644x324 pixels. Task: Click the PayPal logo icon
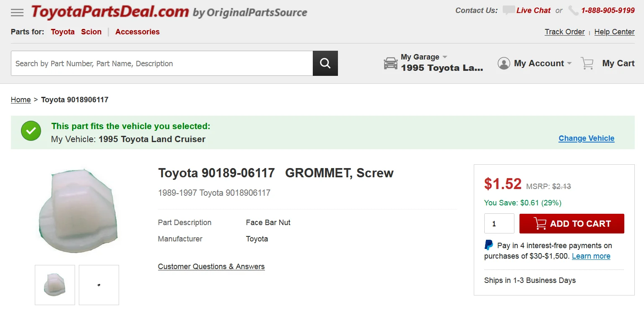click(x=489, y=245)
